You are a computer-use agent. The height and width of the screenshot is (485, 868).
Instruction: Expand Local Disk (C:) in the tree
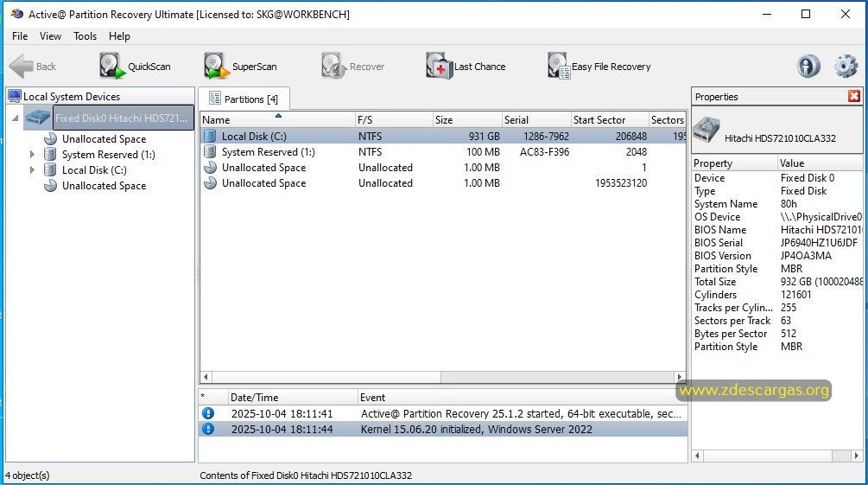32,169
